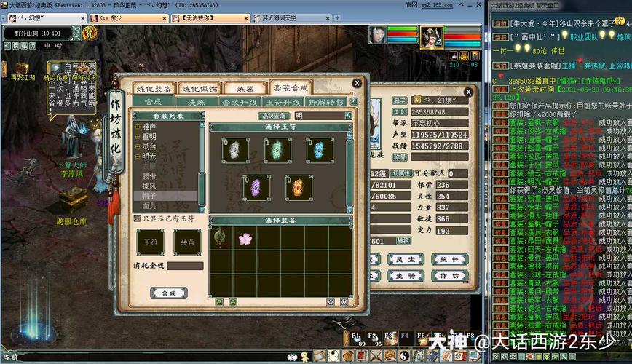Select 腰带 in the set list

pos(149,177)
